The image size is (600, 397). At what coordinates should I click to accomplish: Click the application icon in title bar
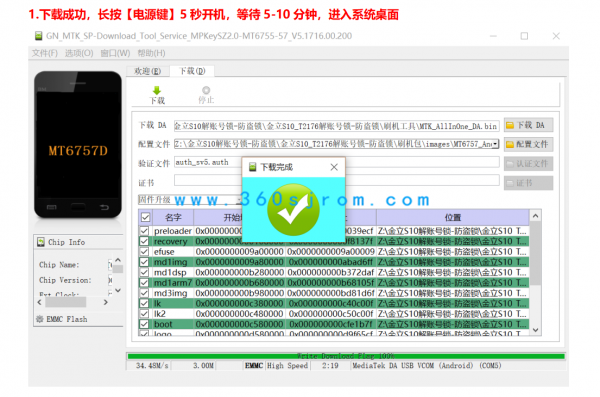38,36
